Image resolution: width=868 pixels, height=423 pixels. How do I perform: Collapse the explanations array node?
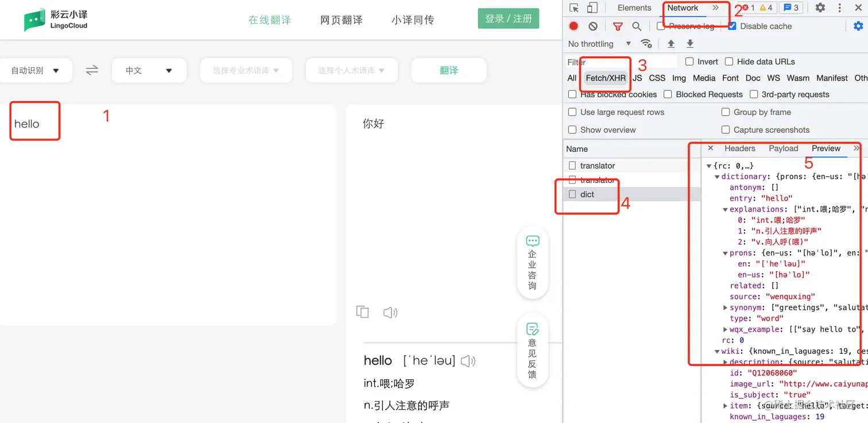[725, 210]
